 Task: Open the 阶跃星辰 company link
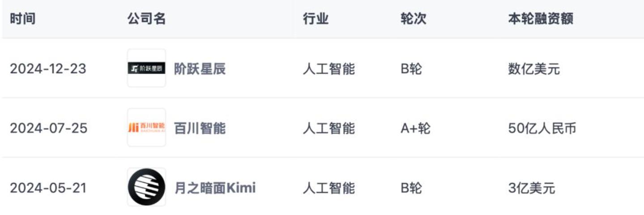pos(200,69)
